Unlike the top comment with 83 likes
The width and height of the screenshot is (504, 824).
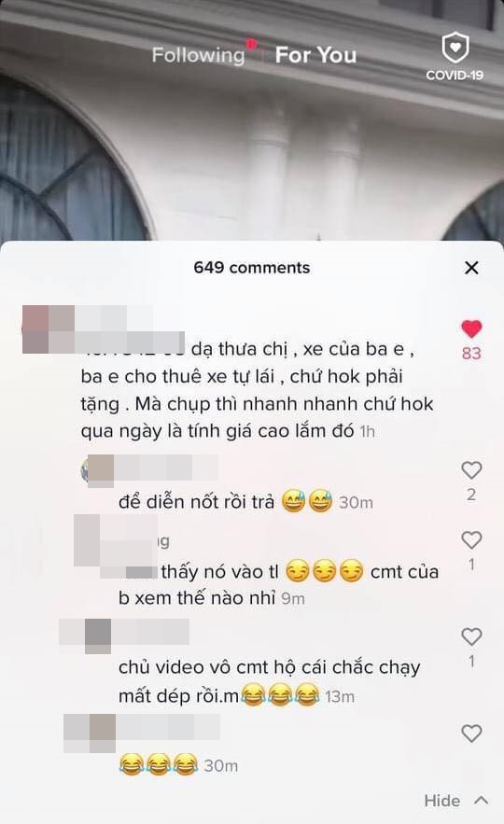point(471,329)
